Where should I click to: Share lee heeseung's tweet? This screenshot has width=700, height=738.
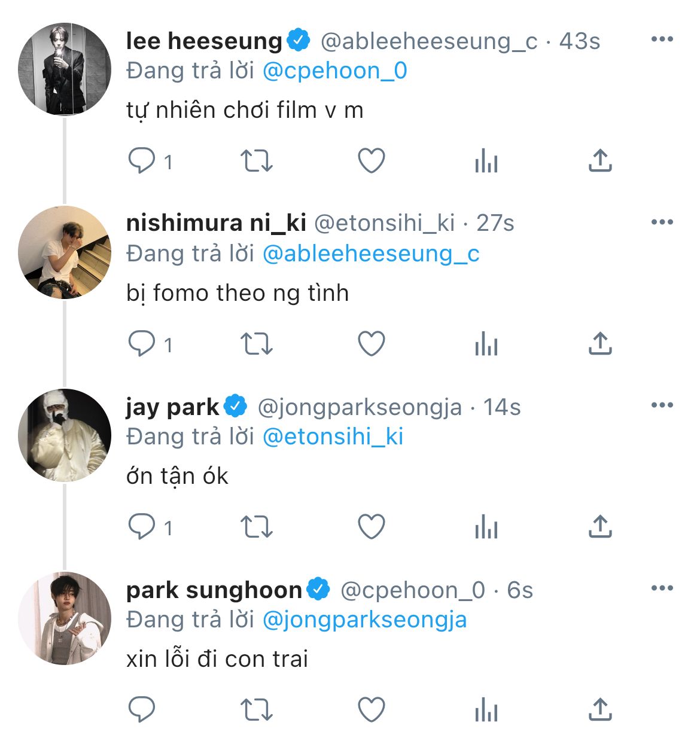coord(600,160)
